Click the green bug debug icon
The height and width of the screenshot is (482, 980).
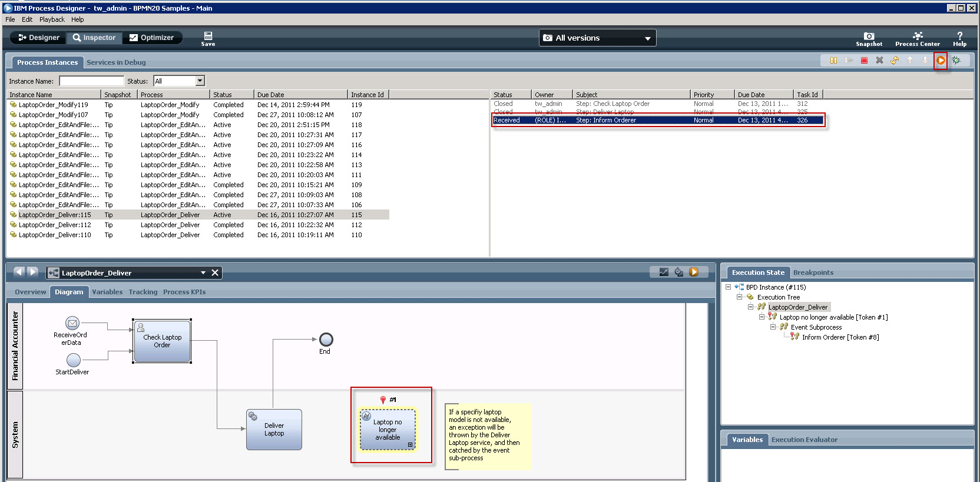[x=956, y=60]
